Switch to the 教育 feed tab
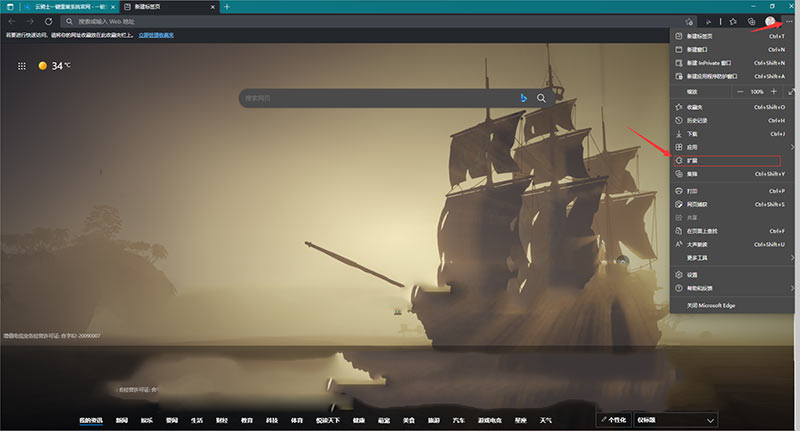 (246, 420)
